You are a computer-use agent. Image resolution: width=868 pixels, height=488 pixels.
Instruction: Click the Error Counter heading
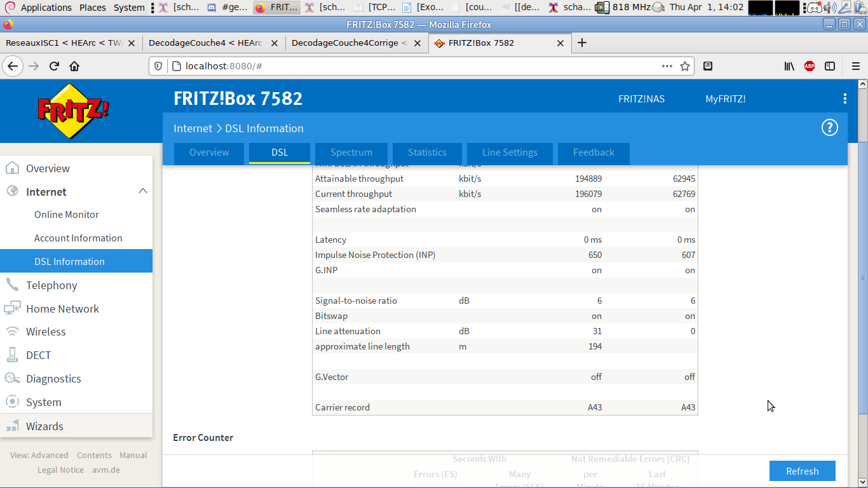click(x=203, y=437)
